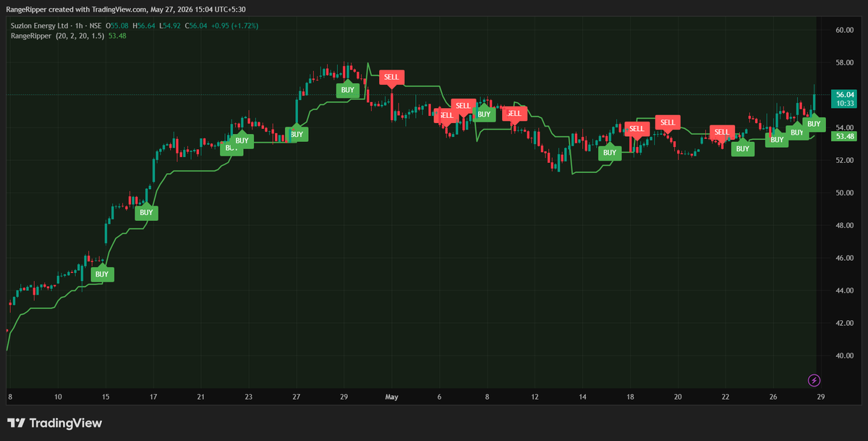Click the 46.00 price axis label
The width and height of the screenshot is (868, 441).
[x=845, y=258]
